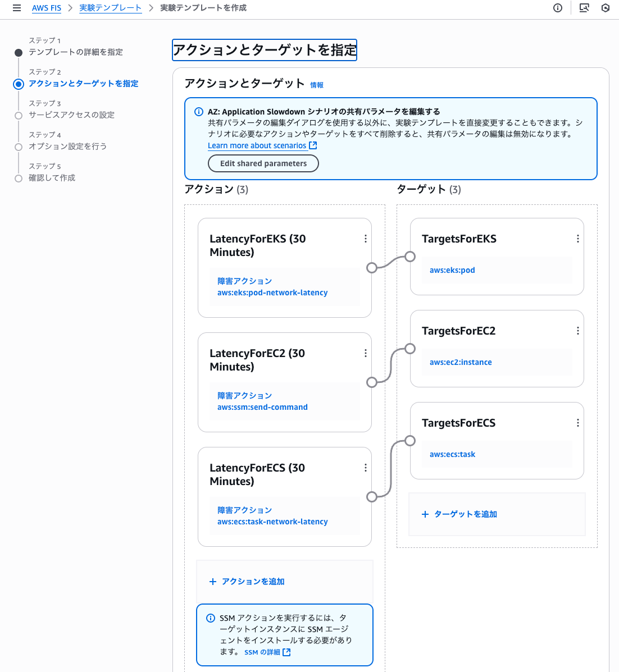Open the options menu on TargetsForEKS card
This screenshot has width=619, height=672.
tap(578, 239)
